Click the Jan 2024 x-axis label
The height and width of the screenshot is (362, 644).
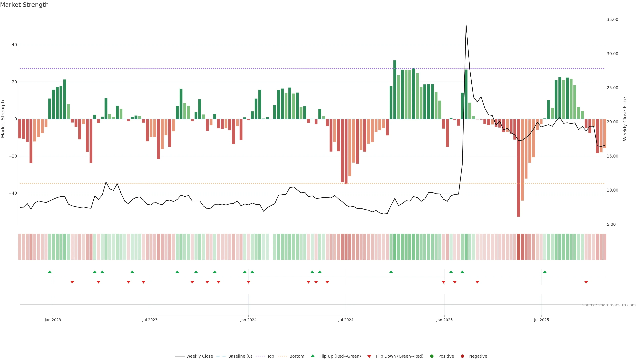coord(248,320)
